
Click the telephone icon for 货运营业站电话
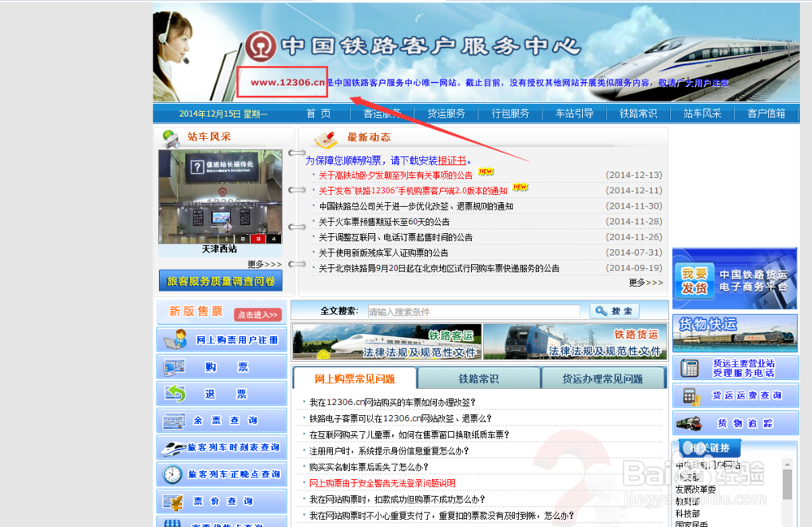[689, 368]
